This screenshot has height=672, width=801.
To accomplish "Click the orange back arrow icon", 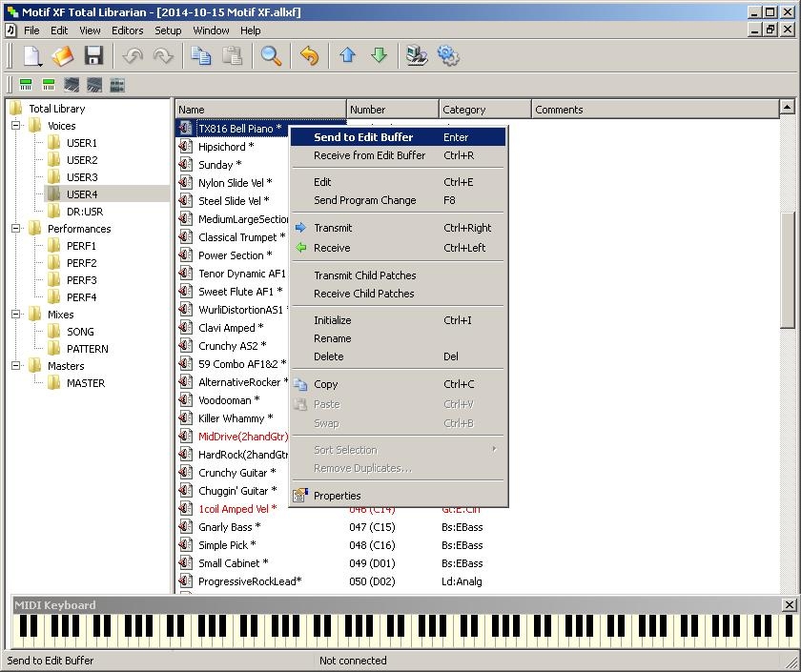I will [x=310, y=55].
